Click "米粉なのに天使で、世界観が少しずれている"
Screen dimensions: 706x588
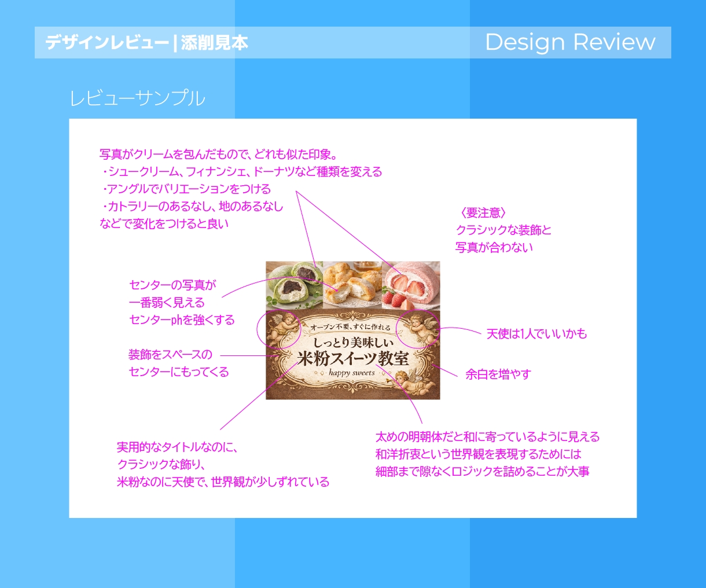(223, 482)
